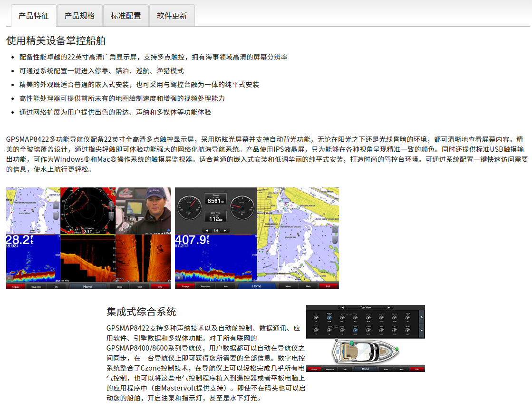Click the heading 集成式综合系统

click(141, 312)
